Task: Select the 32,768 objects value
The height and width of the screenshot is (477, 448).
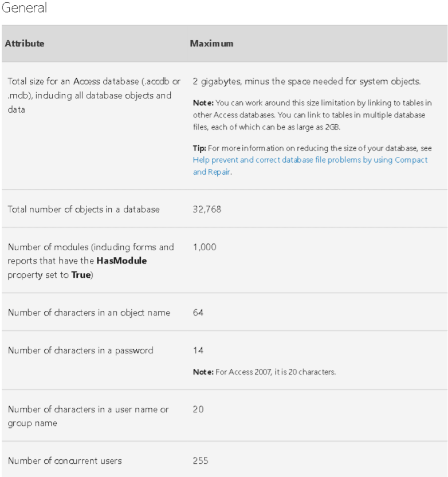Action: (x=207, y=210)
